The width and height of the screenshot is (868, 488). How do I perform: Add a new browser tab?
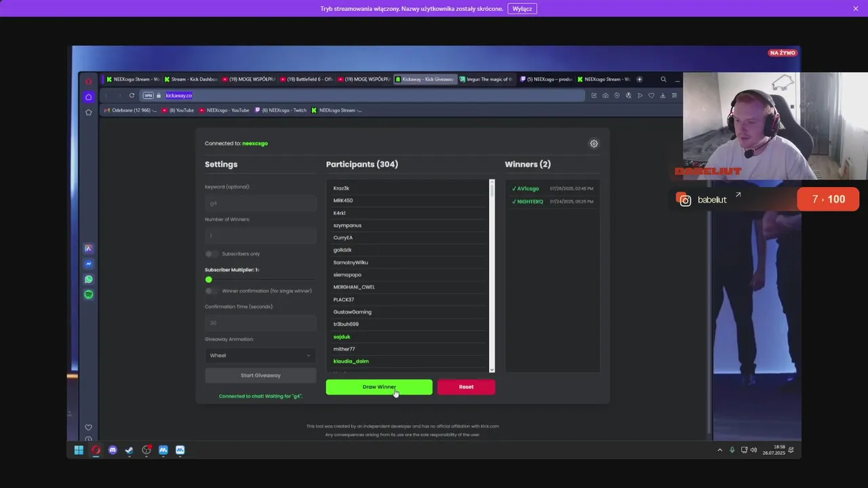pos(639,79)
